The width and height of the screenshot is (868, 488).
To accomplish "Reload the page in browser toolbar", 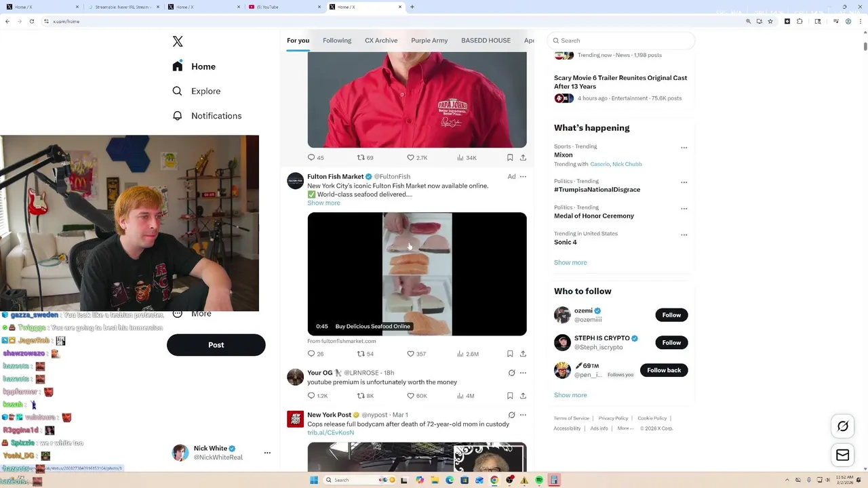I will [x=31, y=21].
